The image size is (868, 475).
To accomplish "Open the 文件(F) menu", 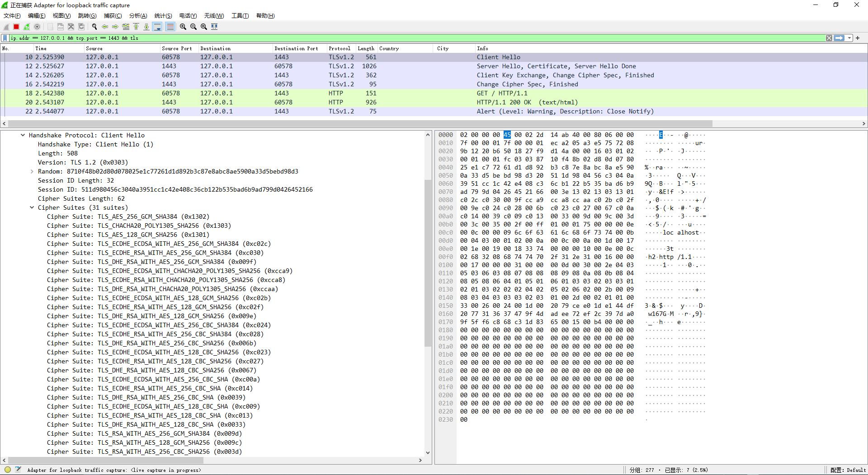I will pyautogui.click(x=12, y=16).
